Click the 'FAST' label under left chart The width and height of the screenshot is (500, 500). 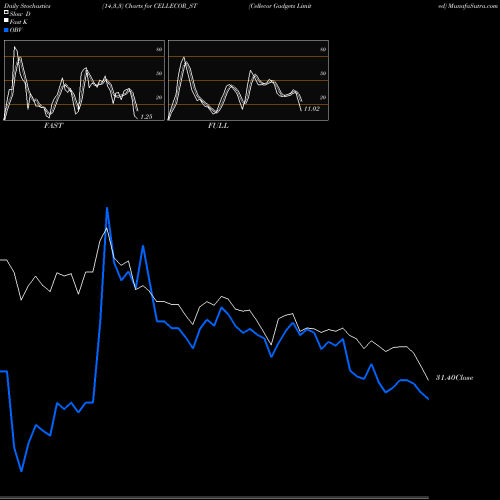[x=54, y=126]
